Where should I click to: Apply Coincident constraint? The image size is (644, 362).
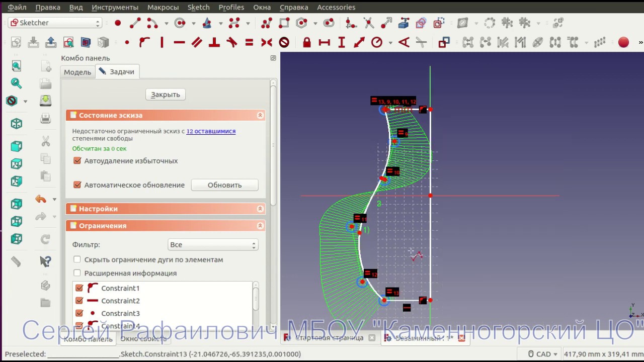tap(127, 43)
